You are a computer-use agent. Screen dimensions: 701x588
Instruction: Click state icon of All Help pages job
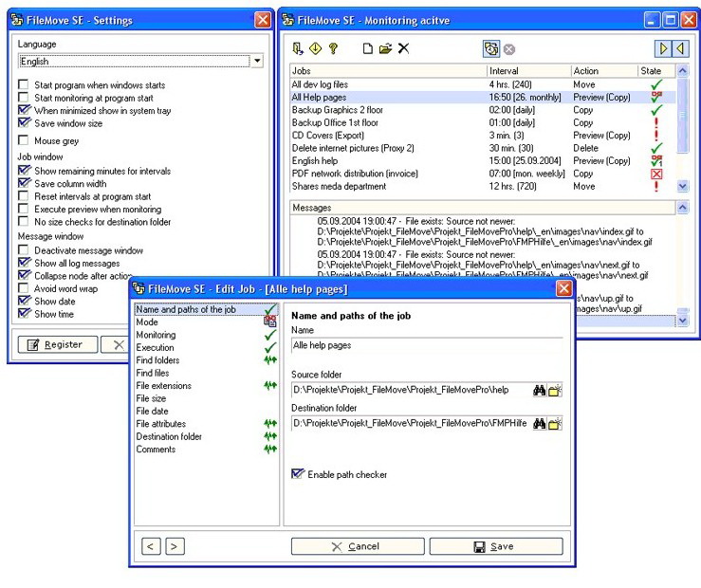[656, 97]
